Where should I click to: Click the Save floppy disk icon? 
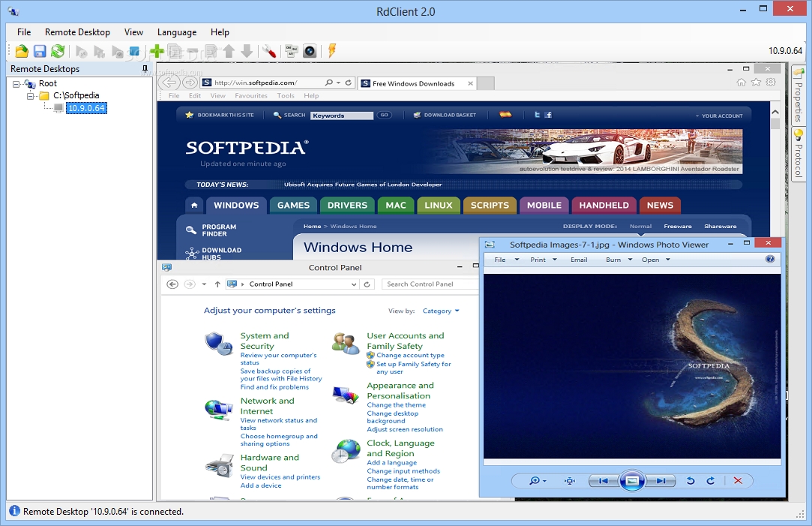coord(40,51)
